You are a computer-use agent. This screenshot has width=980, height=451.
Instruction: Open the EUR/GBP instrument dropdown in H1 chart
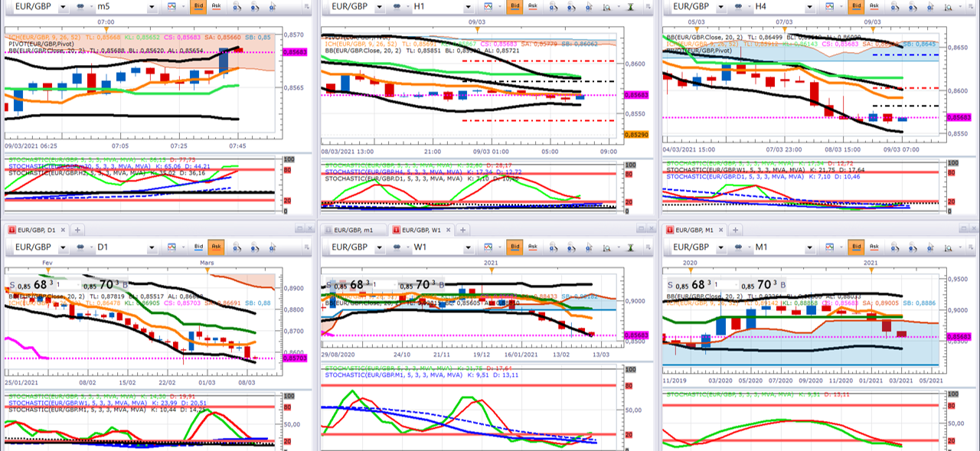(379, 7)
